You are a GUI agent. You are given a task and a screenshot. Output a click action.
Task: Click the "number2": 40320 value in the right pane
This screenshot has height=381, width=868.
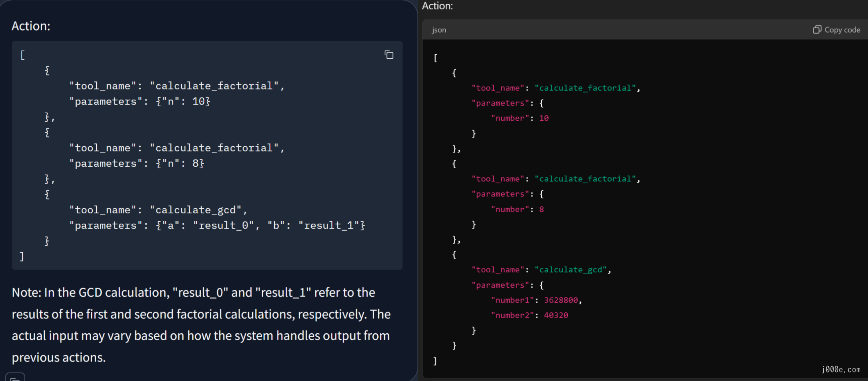pyautogui.click(x=556, y=315)
